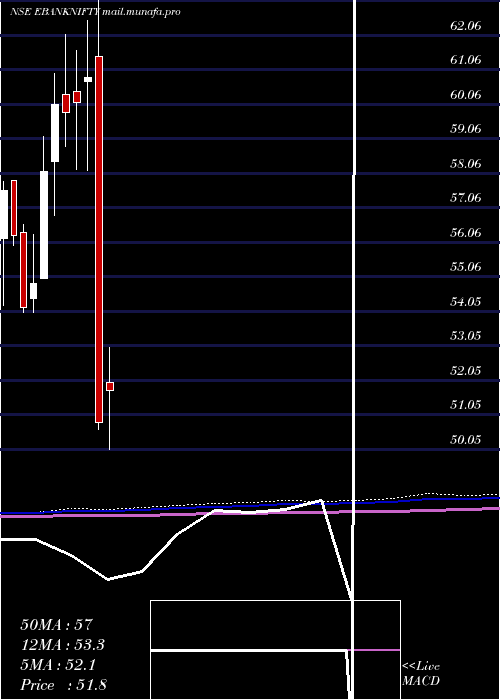This screenshot has width=500, height=700.
Task: Click the 51.05 price axis label
Action: pos(466,406)
